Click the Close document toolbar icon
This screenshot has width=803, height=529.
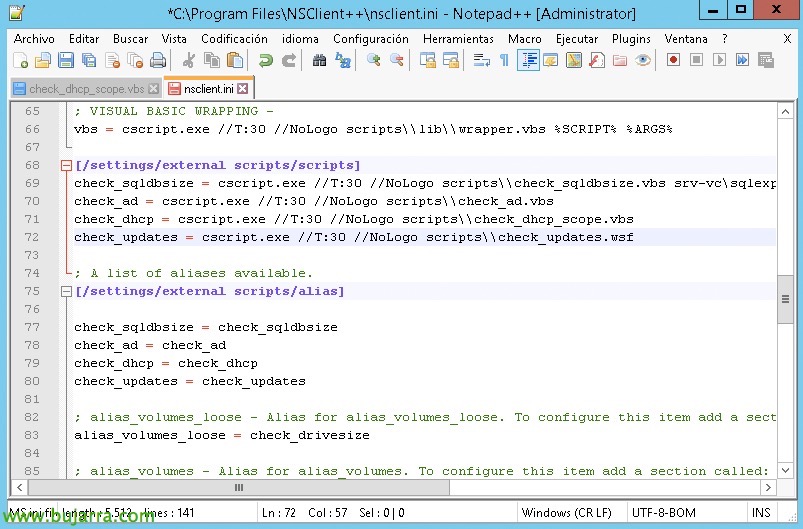[x=112, y=60]
